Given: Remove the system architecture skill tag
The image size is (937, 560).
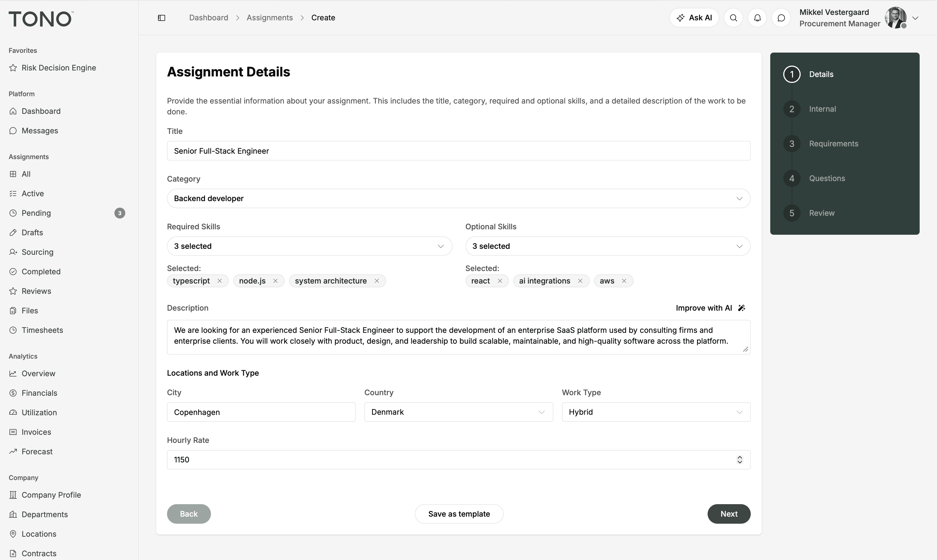Looking at the screenshot, I should click(377, 281).
